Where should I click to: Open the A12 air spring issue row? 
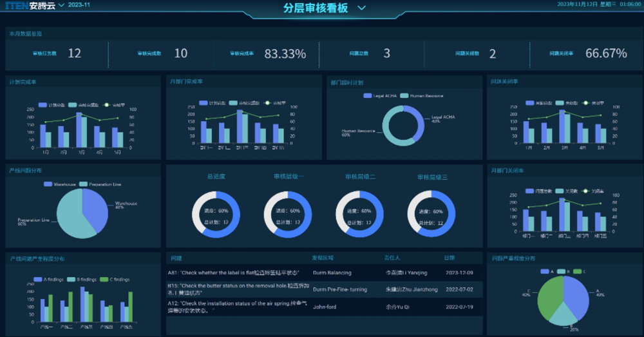[x=325, y=307]
